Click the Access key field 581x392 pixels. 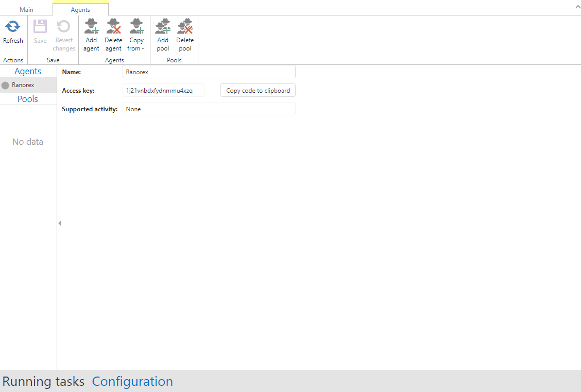click(164, 91)
